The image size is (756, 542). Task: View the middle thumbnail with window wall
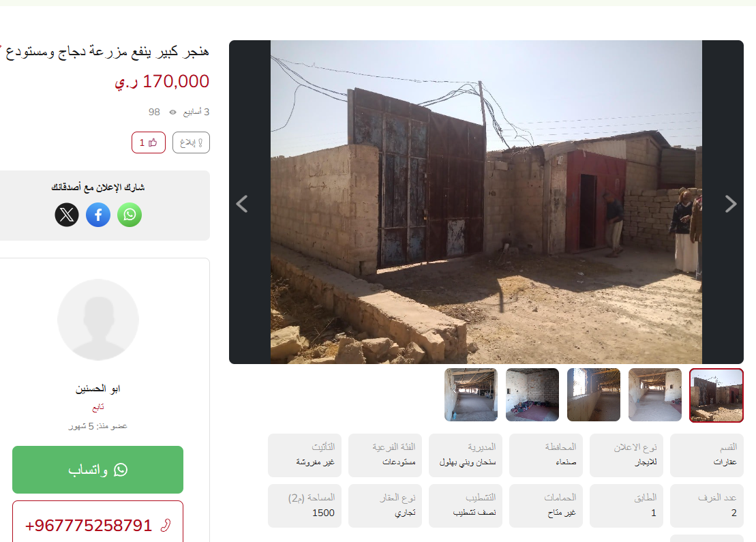(x=594, y=395)
